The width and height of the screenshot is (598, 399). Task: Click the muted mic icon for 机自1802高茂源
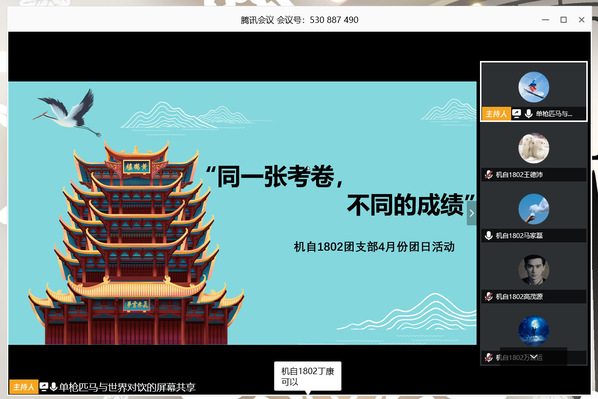click(x=489, y=296)
